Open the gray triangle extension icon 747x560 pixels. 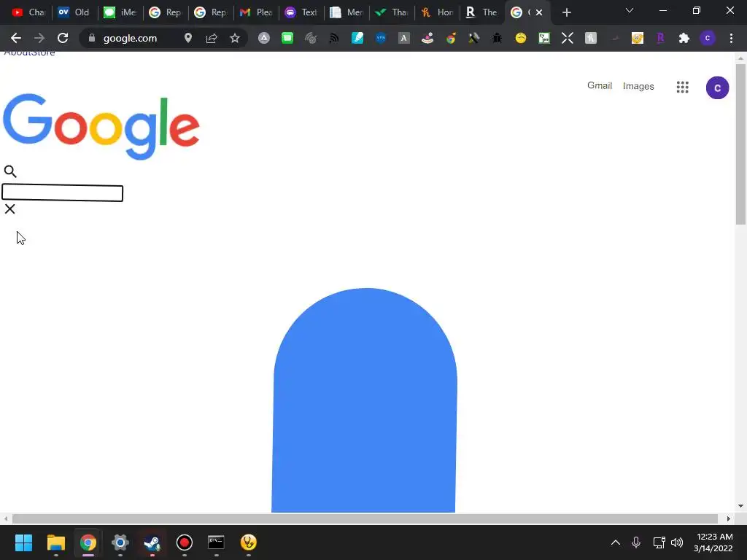point(264,38)
